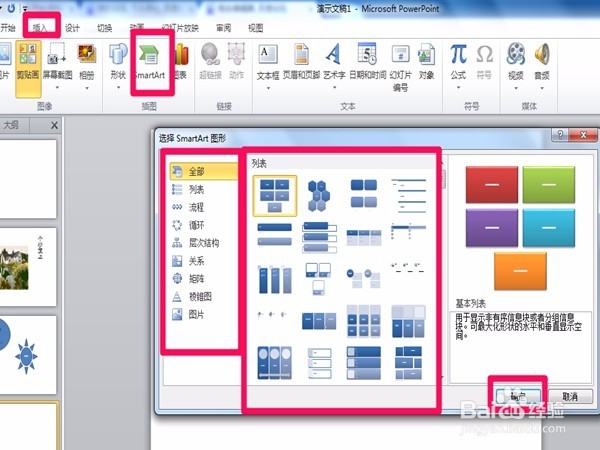Click the green block in SmartArt preview
Screen dimensions: 600x450
[549, 184]
